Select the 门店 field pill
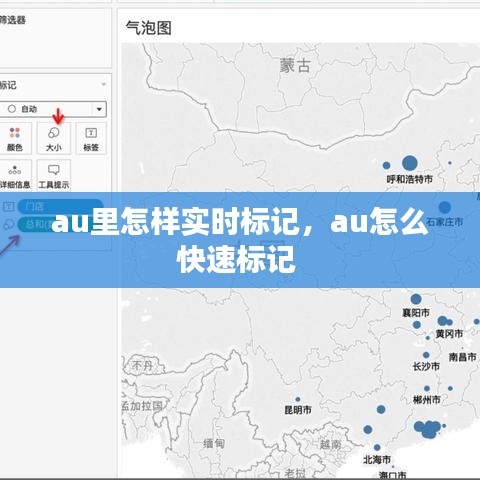The image size is (480, 480). pos(60,207)
